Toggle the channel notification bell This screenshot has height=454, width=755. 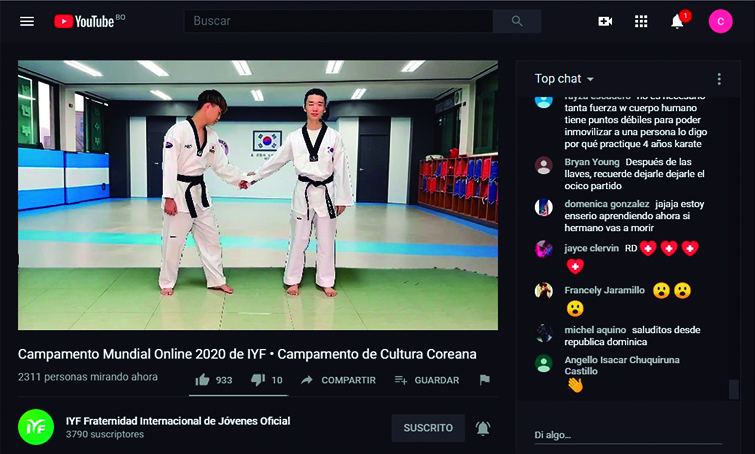coord(483,428)
